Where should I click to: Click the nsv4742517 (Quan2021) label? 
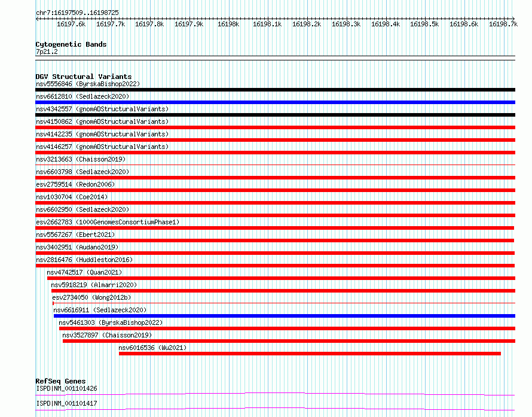84,272
